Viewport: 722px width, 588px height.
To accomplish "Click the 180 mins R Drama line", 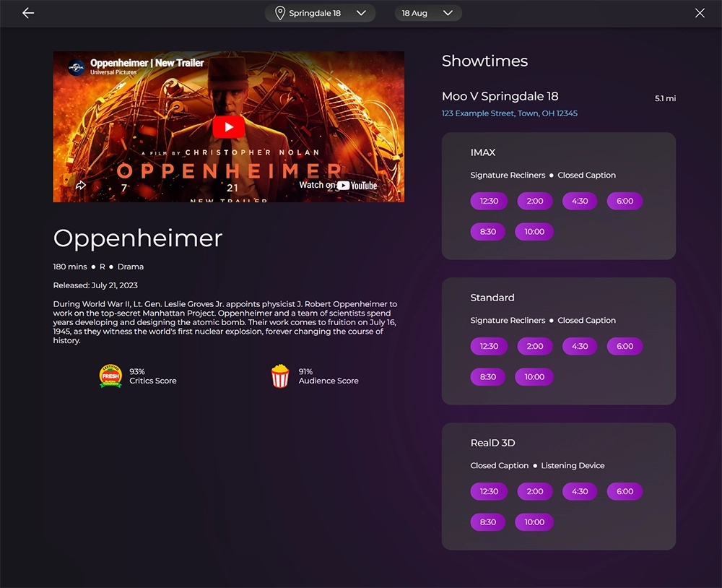I will [x=98, y=267].
